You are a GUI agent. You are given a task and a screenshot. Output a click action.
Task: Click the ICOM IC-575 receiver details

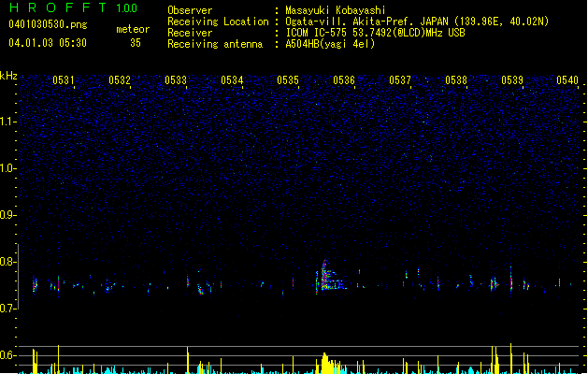[x=376, y=33]
